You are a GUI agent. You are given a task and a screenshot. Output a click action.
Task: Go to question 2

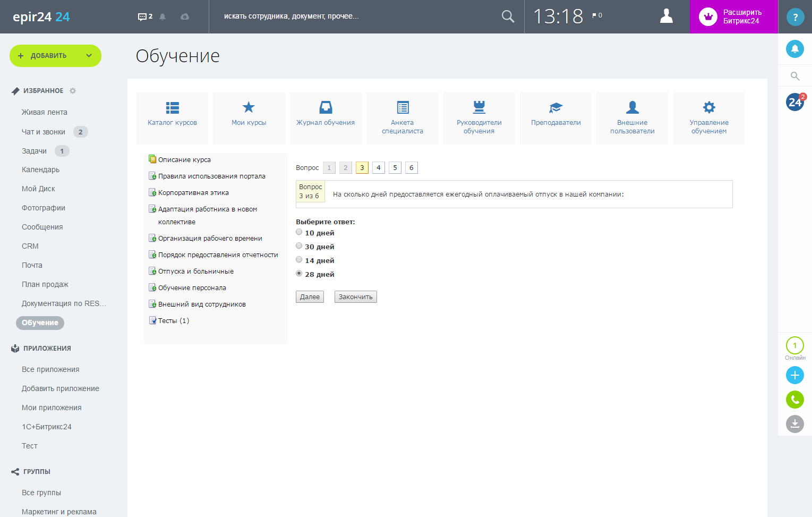click(x=346, y=168)
